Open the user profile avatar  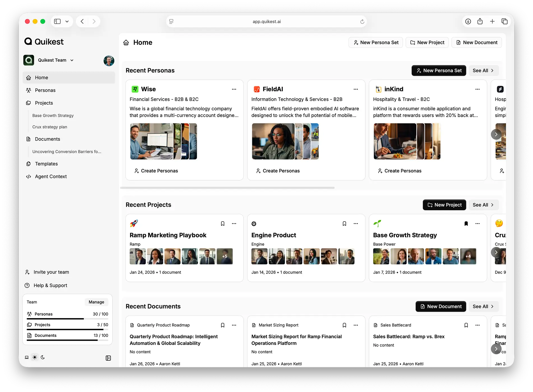tap(109, 60)
